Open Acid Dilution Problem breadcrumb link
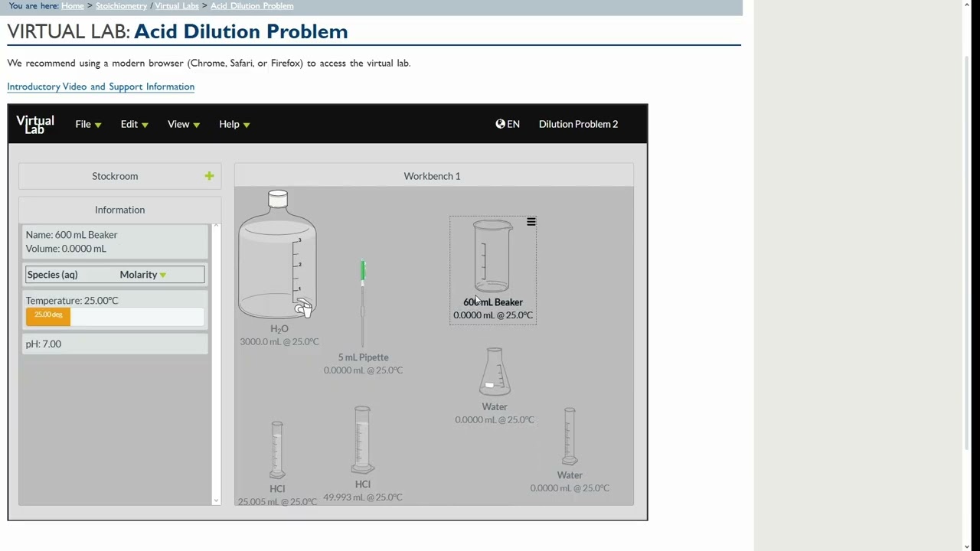 click(x=252, y=6)
